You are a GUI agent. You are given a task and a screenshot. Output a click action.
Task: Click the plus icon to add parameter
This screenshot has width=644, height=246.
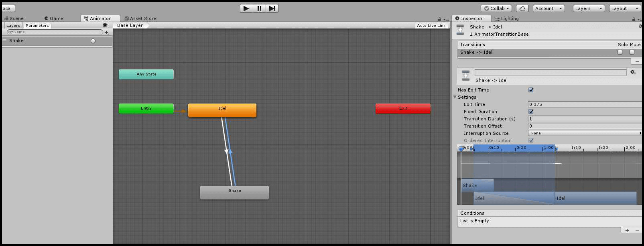click(107, 33)
